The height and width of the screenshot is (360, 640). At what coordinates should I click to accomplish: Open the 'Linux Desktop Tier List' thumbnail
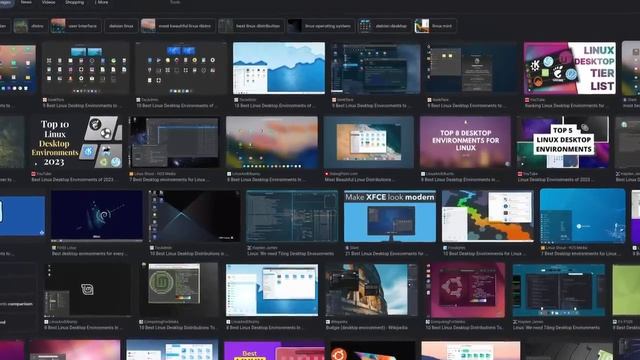tap(570, 68)
